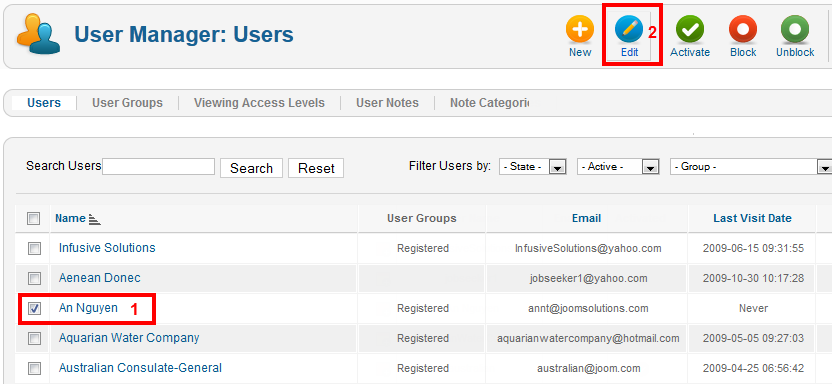
Task: Click the Search button
Action: pos(252,168)
